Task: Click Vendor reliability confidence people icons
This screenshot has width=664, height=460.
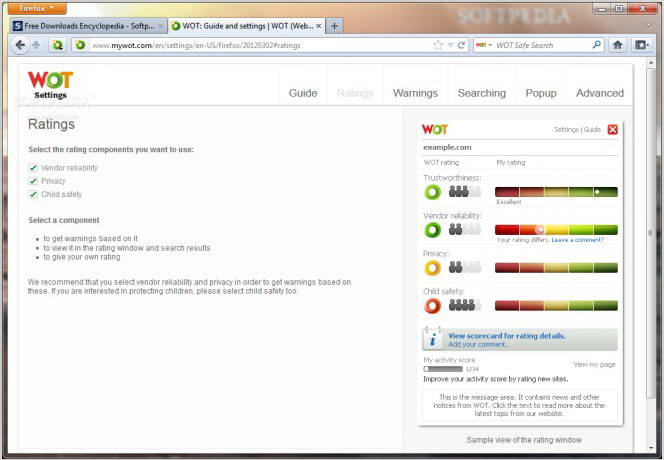Action: [x=465, y=230]
